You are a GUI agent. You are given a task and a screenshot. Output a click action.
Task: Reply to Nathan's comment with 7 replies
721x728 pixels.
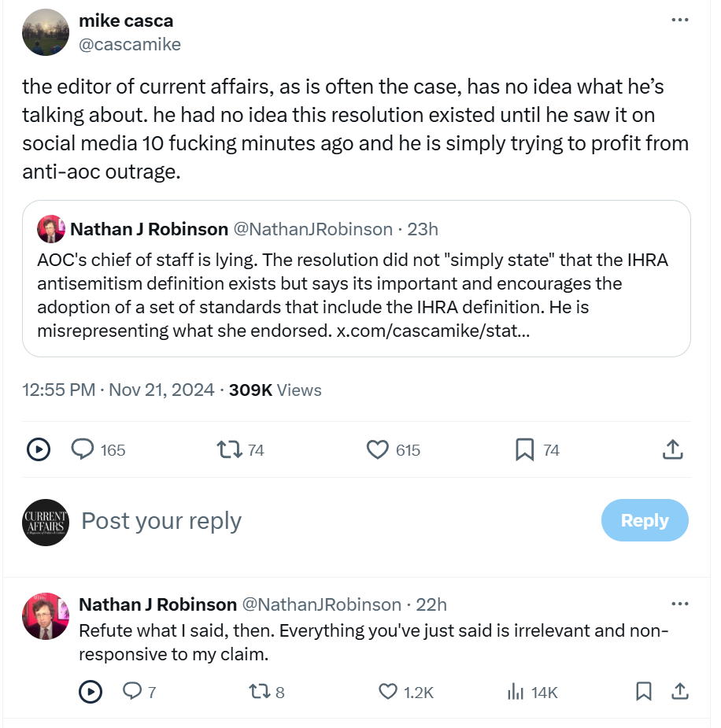coord(132,692)
